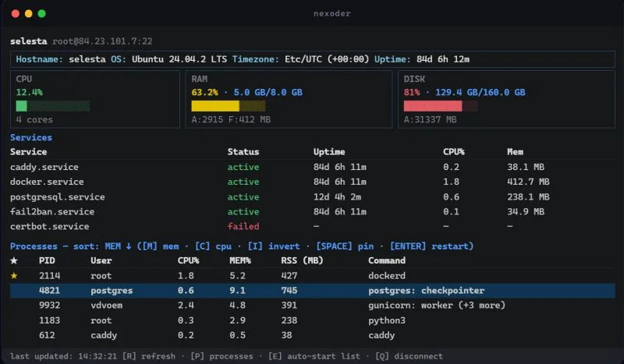Click the yellow RAM usage bar
Image resolution: width=624 pixels, height=364 pixels.
[229, 106]
